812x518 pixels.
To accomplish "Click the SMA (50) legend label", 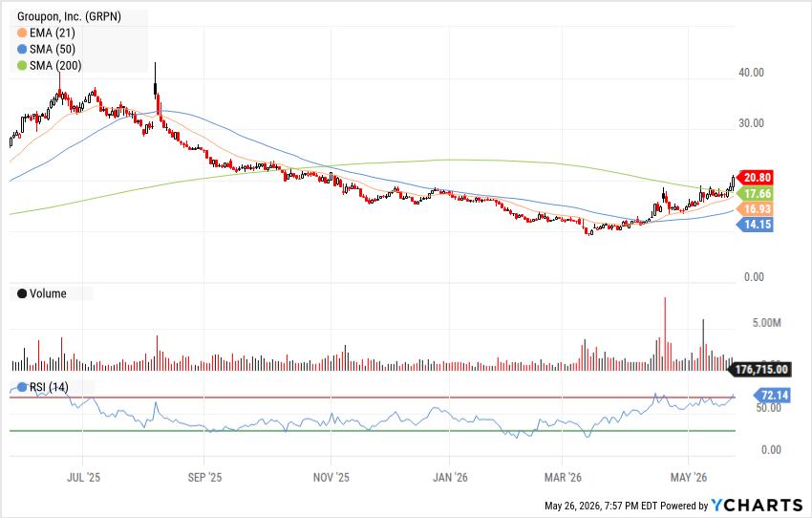I will coord(53,49).
